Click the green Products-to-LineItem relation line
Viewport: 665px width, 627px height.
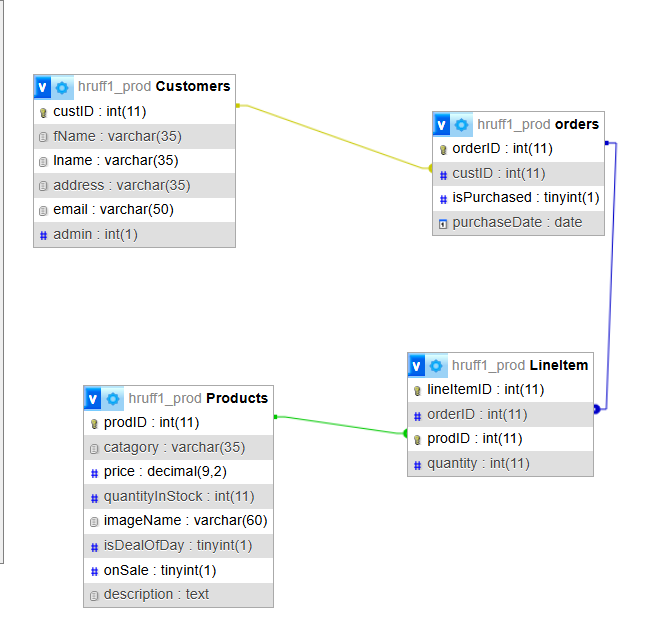tap(339, 425)
